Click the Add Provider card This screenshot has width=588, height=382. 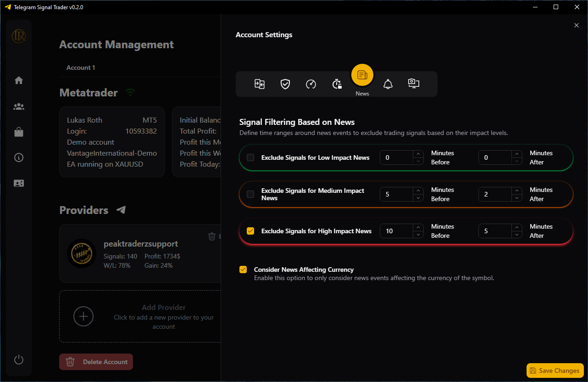pyautogui.click(x=140, y=316)
